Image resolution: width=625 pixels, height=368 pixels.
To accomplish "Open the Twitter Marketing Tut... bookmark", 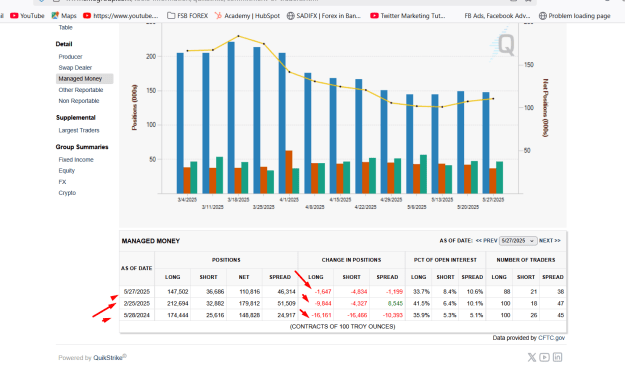I will coord(408,16).
